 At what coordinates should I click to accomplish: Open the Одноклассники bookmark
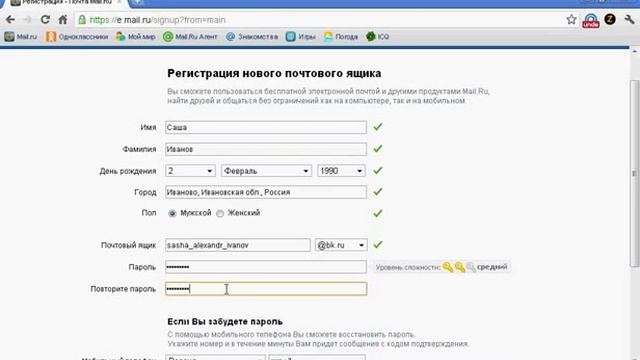coord(77,37)
